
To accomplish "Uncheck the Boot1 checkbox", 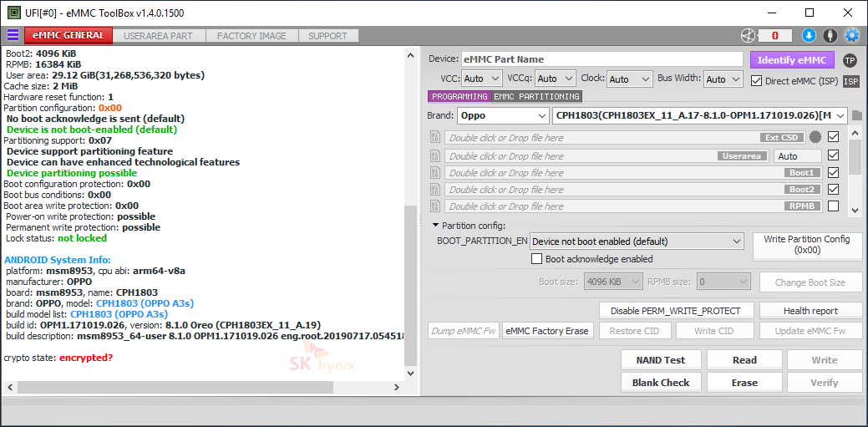I will point(833,172).
